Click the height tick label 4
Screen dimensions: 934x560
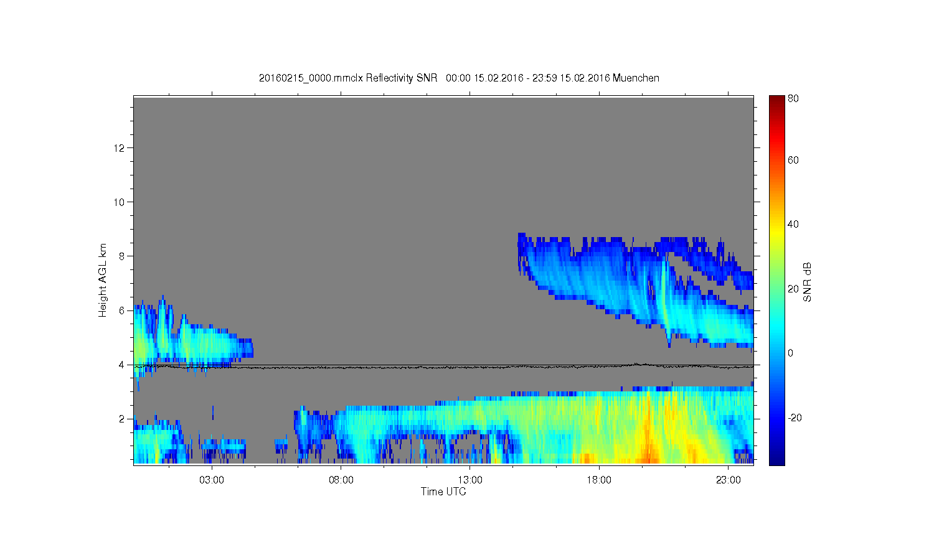pos(123,365)
